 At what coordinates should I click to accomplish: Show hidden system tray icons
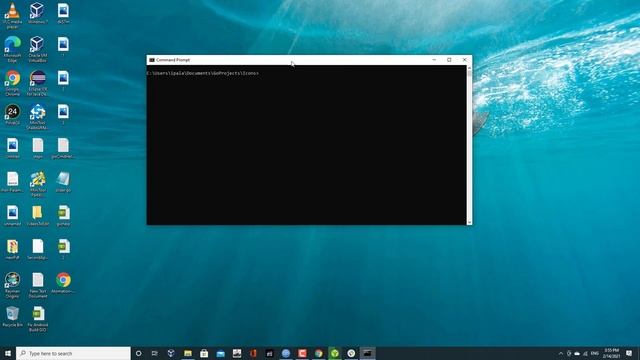pos(561,353)
